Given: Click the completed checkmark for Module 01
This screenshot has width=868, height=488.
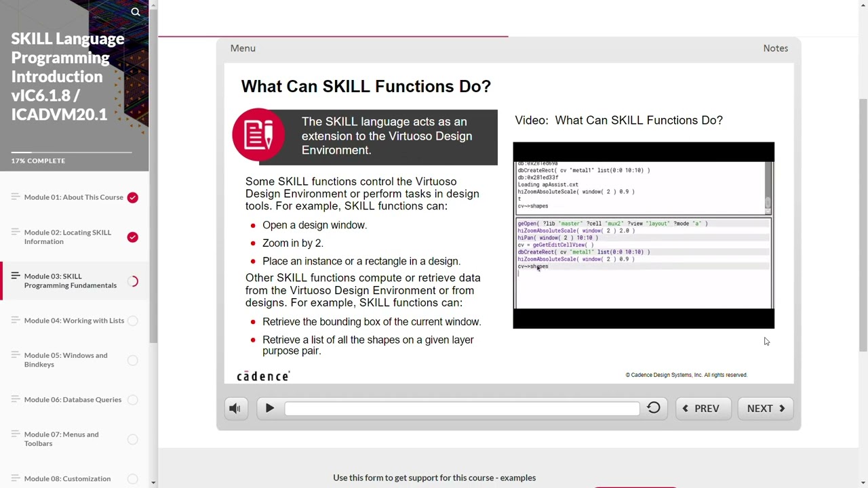Looking at the screenshot, I should (x=133, y=198).
